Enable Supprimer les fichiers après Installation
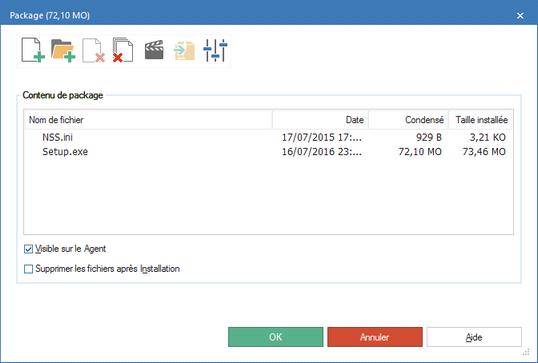The width and height of the screenshot is (538, 363). pyautogui.click(x=28, y=269)
